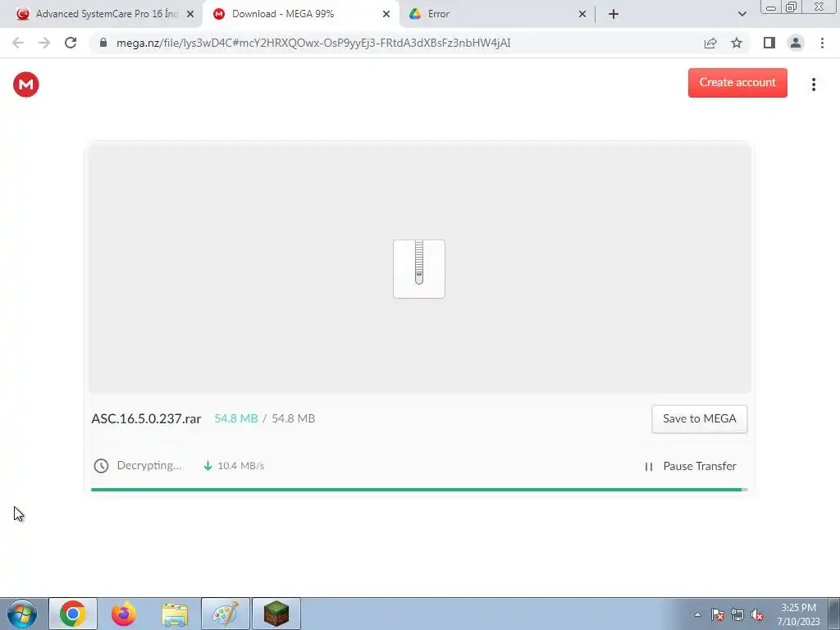Click the muted volume tray icon
The width and height of the screenshot is (840, 630).
coord(757,614)
